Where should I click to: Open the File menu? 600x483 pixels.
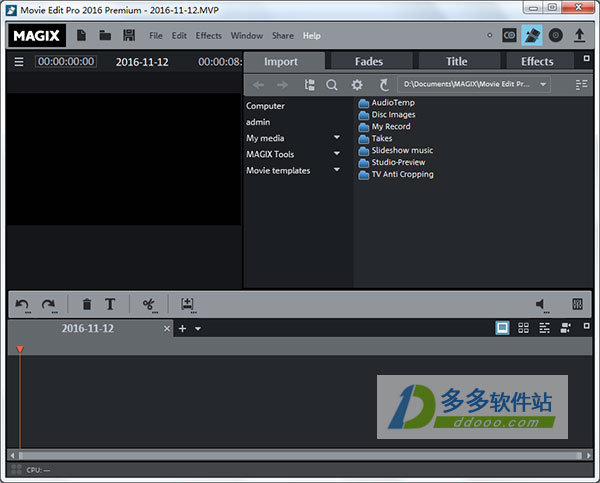[x=156, y=36]
